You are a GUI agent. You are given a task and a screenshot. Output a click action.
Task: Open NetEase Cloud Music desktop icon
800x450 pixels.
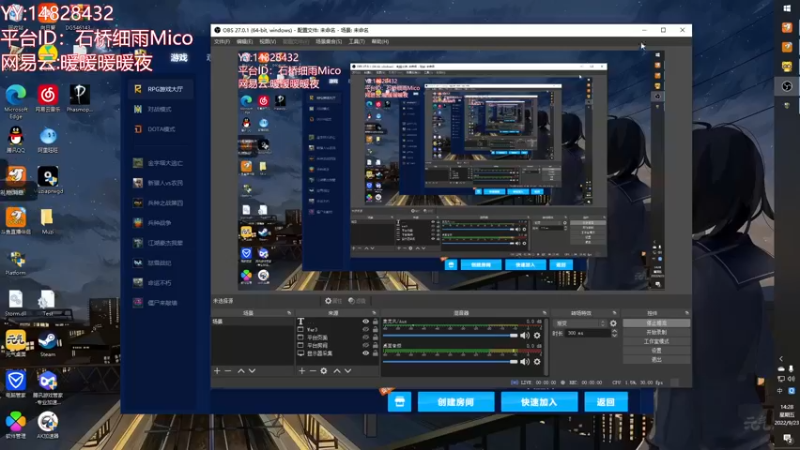[x=47, y=98]
